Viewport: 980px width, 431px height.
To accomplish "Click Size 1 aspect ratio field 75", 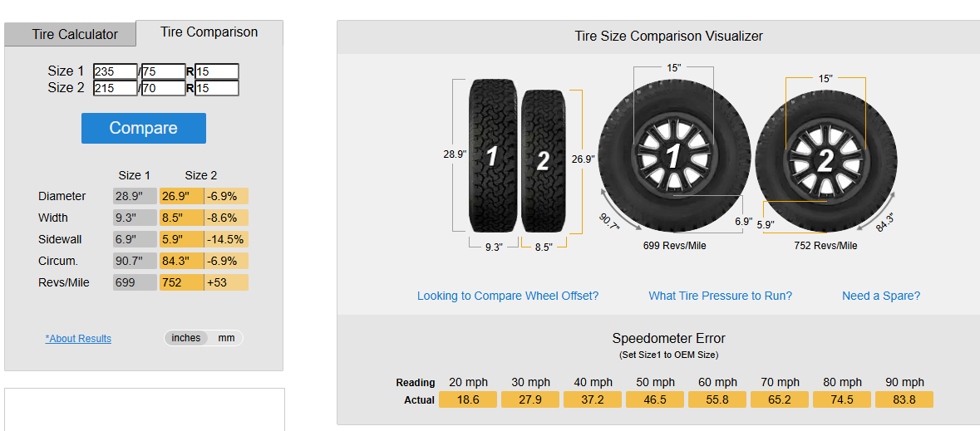I will 163,71.
